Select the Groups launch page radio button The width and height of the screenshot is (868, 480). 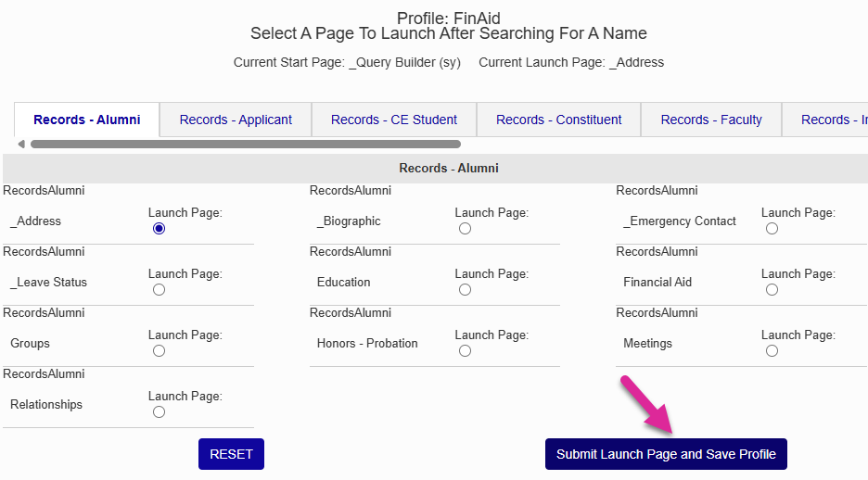tap(159, 351)
